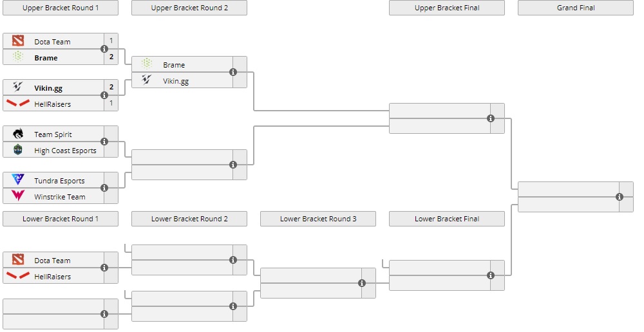Click the Tundra Esports logo
The height and width of the screenshot is (332, 644).
[18, 180]
